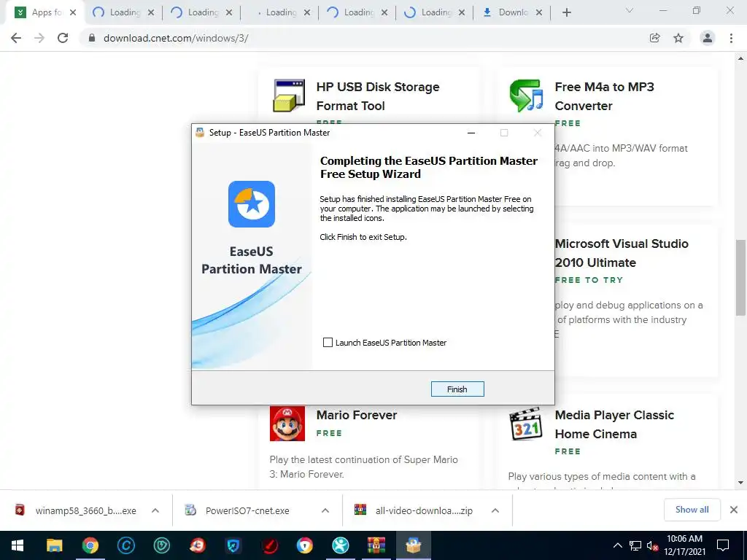Click the Free M4a to MP3 Converter icon
This screenshot has height=560, width=747.
click(527, 96)
